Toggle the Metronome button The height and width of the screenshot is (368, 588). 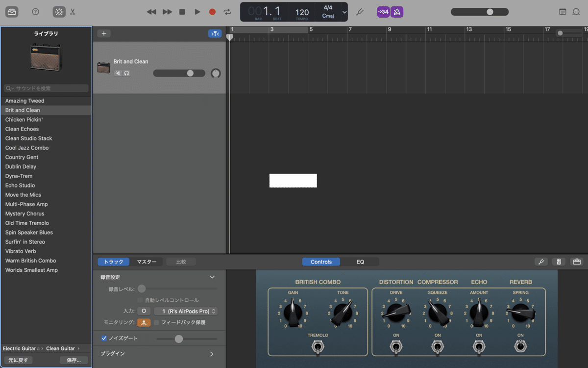coord(397,12)
